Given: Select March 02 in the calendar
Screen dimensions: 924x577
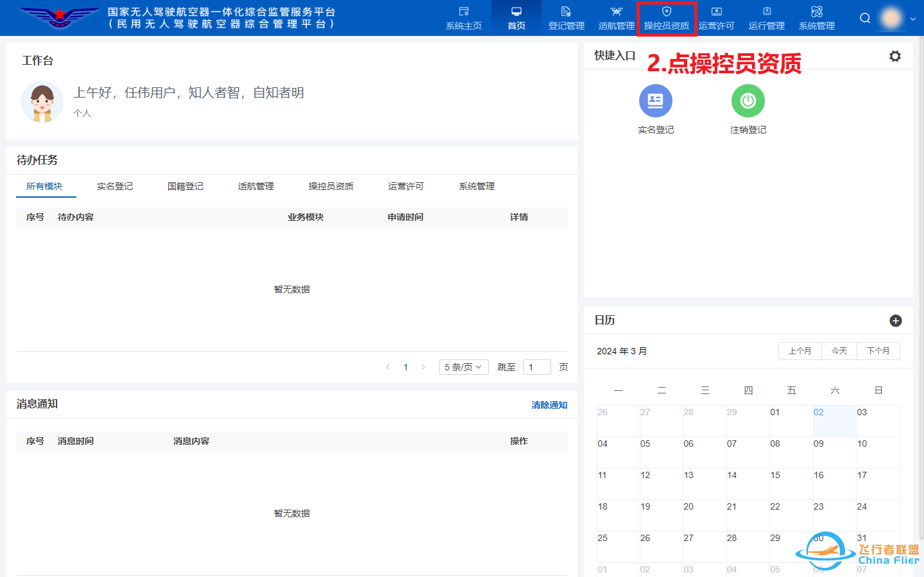Looking at the screenshot, I should [x=835, y=421].
